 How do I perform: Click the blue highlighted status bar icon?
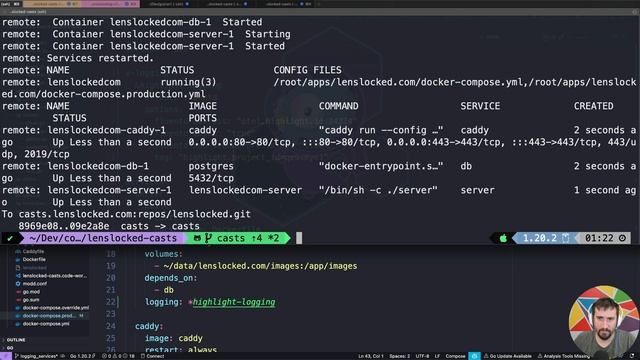tap(474, 356)
